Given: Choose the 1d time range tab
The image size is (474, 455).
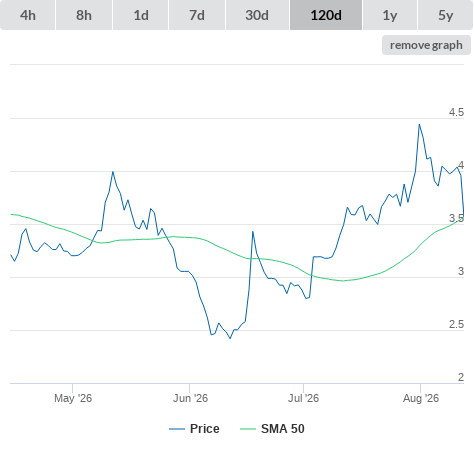Looking at the screenshot, I should click(x=141, y=15).
